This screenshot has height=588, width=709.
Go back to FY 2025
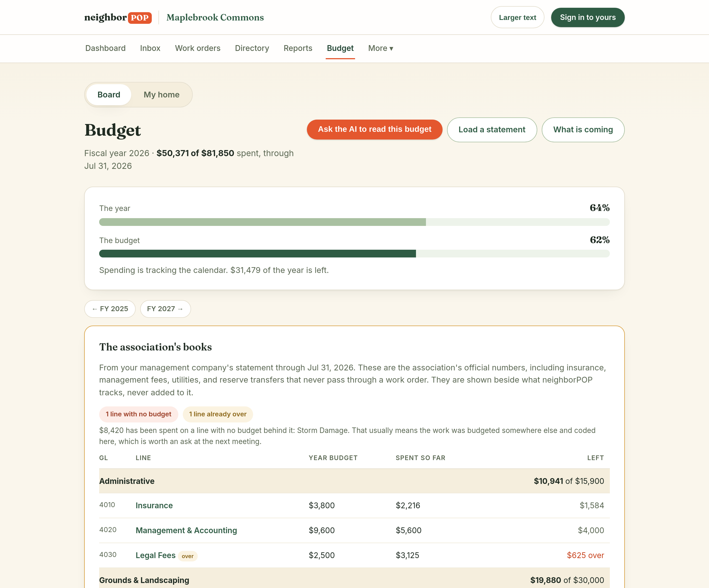pos(110,309)
